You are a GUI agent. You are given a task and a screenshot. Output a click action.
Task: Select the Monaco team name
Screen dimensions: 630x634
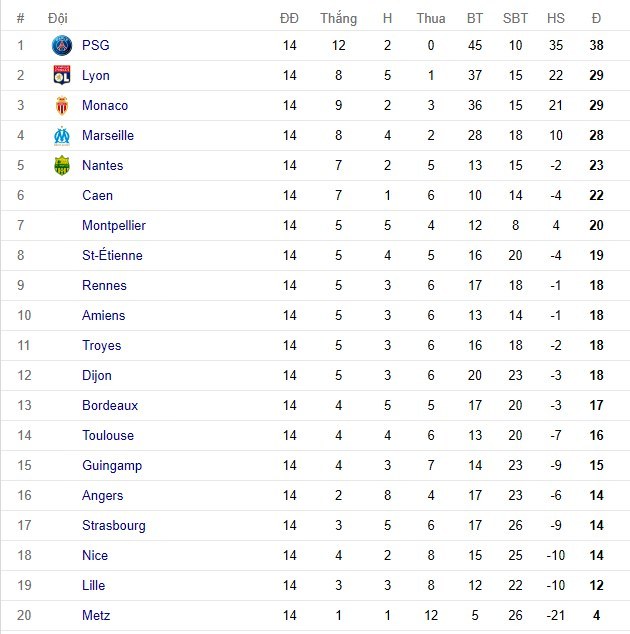(x=105, y=105)
